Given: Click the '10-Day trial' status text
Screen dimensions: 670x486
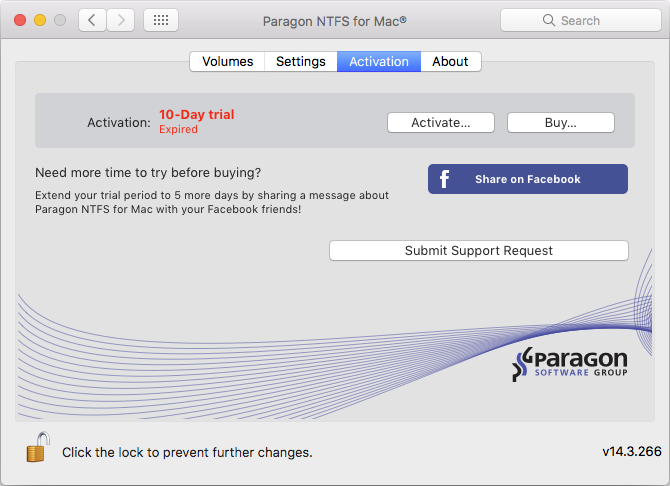Looking at the screenshot, I should (x=197, y=115).
